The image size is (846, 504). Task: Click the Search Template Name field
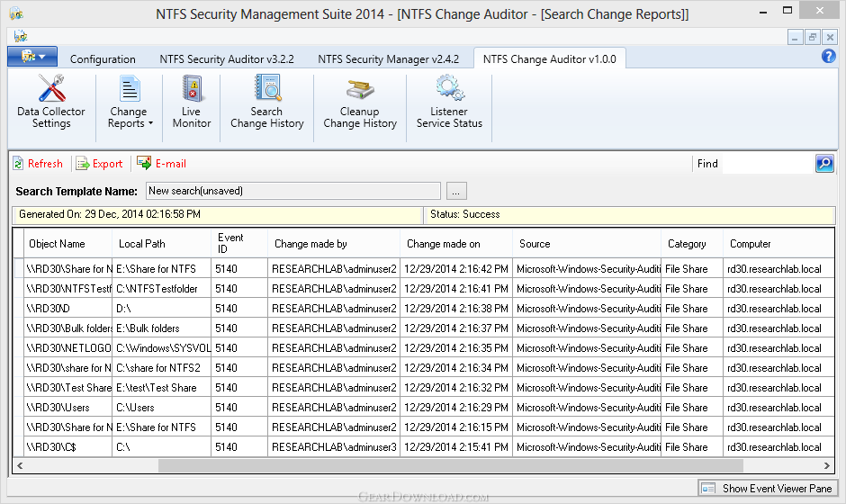293,191
